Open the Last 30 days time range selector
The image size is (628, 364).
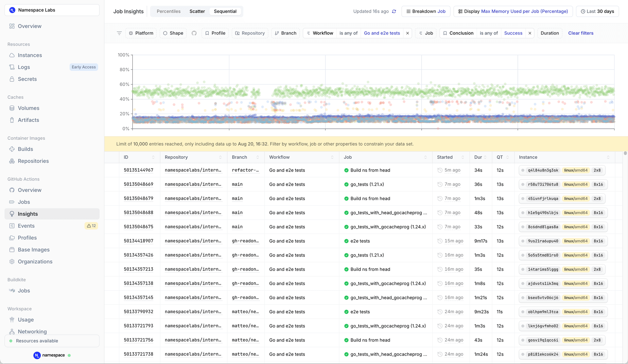[x=597, y=11]
